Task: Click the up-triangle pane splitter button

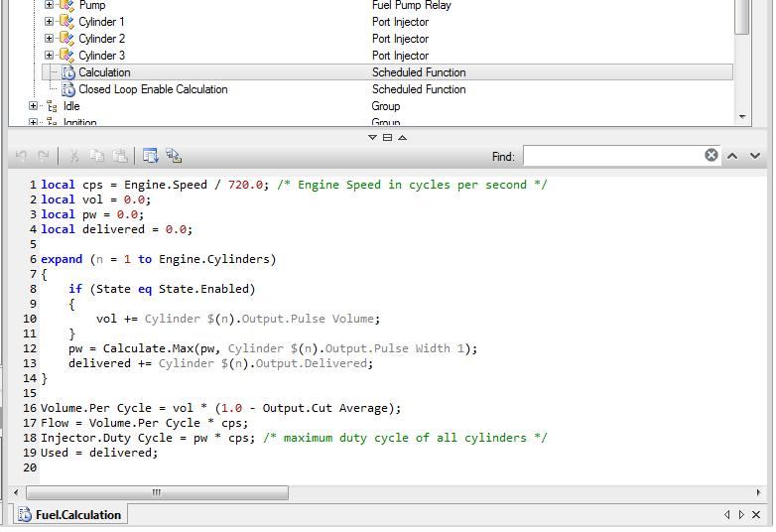Action: point(402,138)
